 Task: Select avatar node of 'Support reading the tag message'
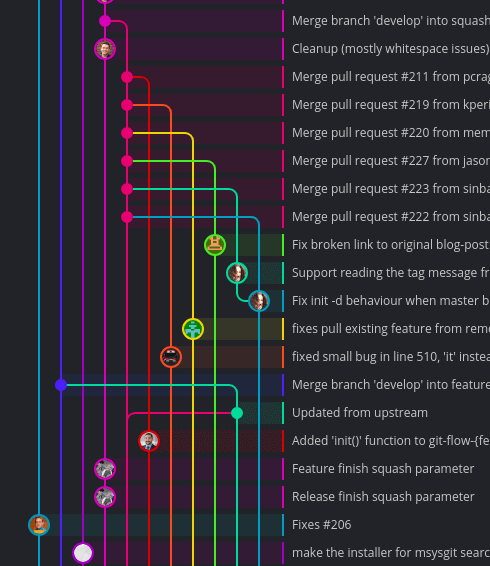(237, 273)
